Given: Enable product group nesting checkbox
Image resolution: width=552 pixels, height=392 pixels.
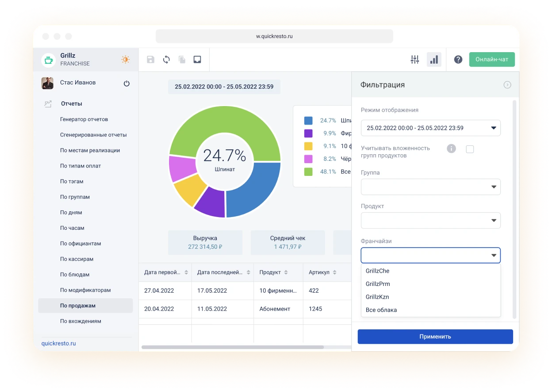Looking at the screenshot, I should (470, 149).
